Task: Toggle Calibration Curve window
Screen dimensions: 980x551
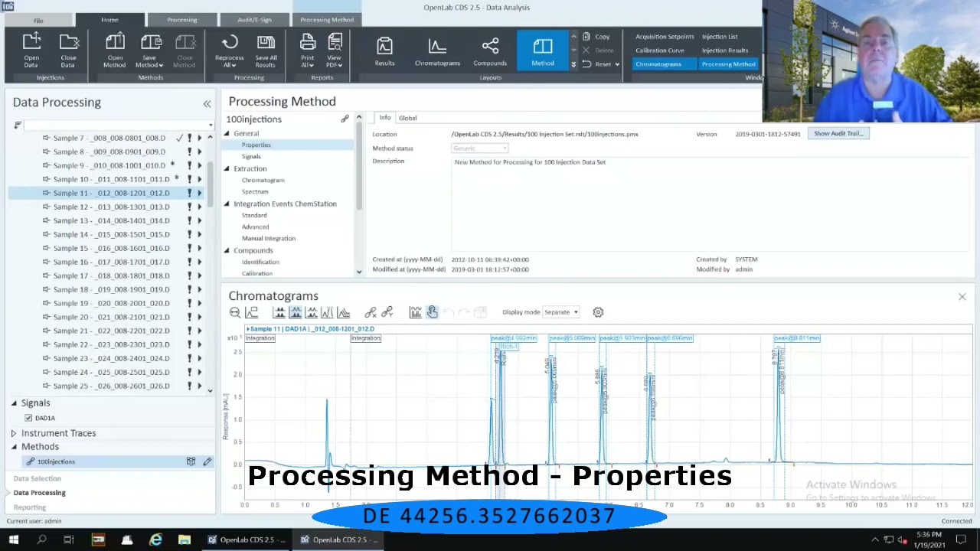Action: click(x=659, y=51)
